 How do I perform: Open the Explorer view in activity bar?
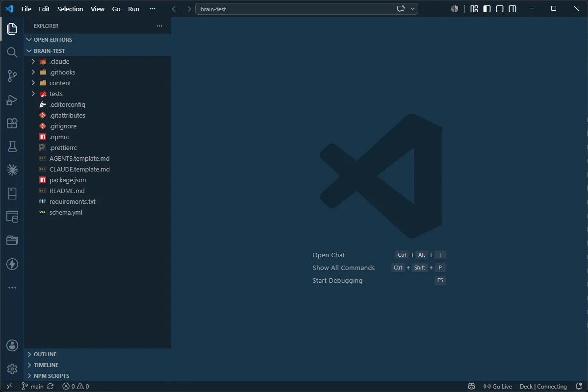pos(12,29)
